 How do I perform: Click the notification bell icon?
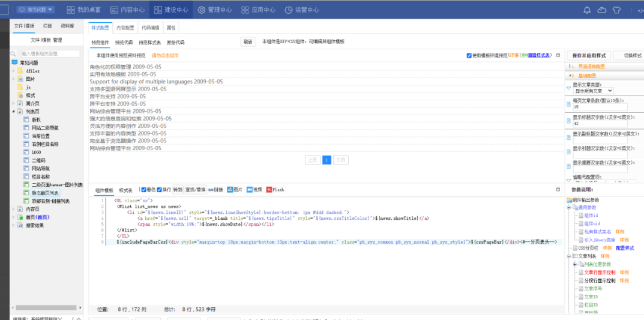pyautogui.click(x=587, y=10)
